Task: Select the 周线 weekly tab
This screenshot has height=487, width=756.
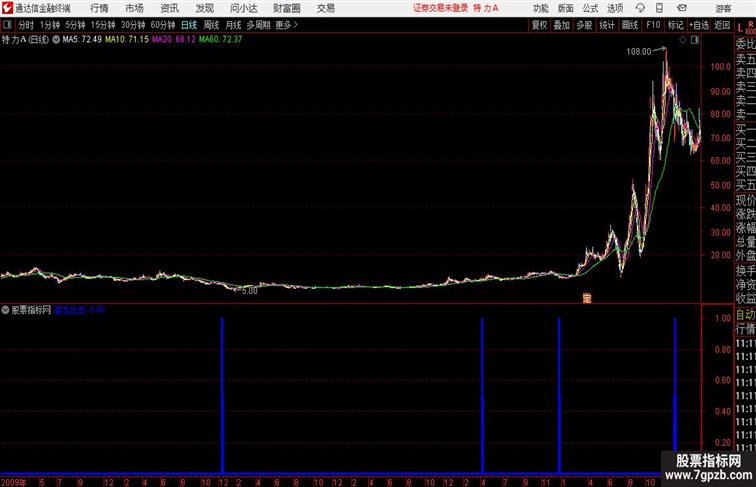Action: [211, 25]
